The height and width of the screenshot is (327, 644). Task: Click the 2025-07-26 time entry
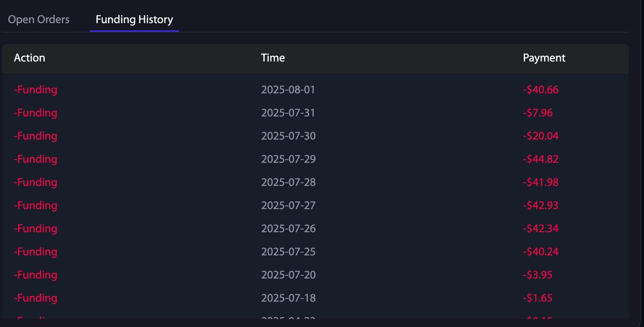click(288, 228)
